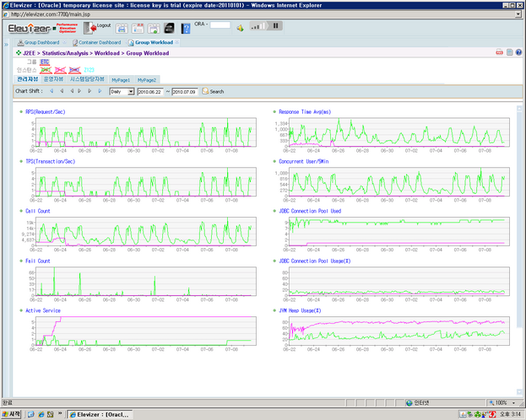This screenshot has height=420, width=526.
Task: Pause real-time monitoring with pause button
Action: tap(276, 26)
